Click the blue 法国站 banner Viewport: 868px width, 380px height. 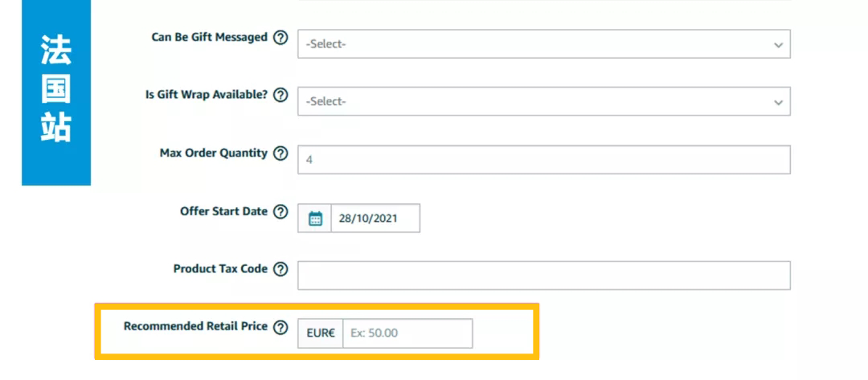pos(56,92)
